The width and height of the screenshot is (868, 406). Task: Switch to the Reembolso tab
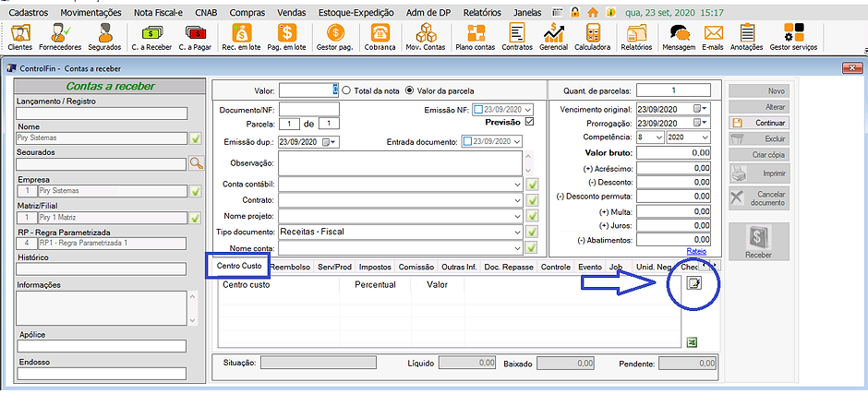pos(291,268)
